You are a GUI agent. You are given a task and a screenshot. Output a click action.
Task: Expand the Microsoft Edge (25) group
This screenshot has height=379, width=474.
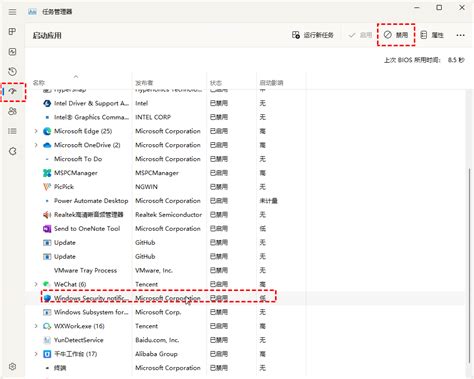[x=36, y=131]
